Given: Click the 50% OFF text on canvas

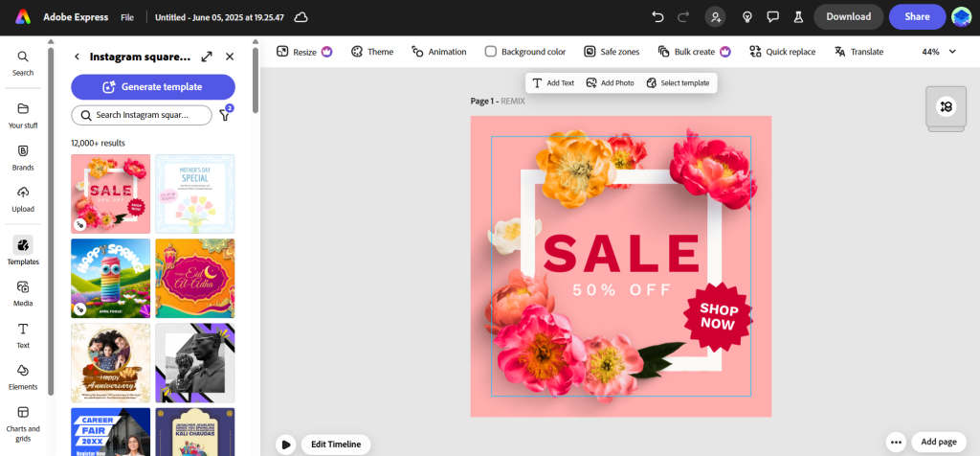Looking at the screenshot, I should click(622, 289).
